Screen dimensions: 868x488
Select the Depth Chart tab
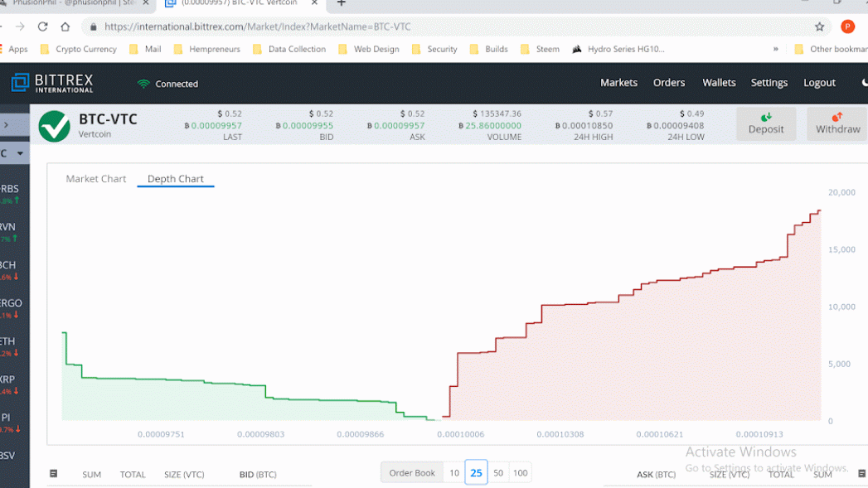(176, 179)
